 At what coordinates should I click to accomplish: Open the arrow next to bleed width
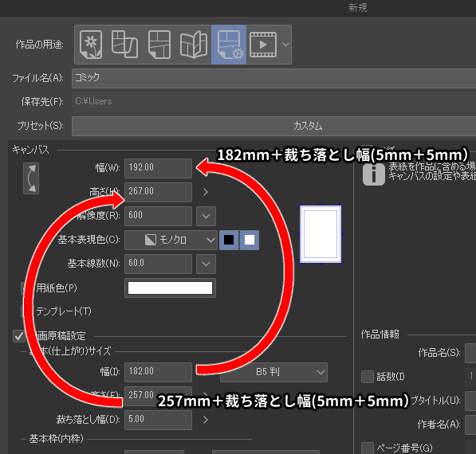pyautogui.click(x=206, y=420)
